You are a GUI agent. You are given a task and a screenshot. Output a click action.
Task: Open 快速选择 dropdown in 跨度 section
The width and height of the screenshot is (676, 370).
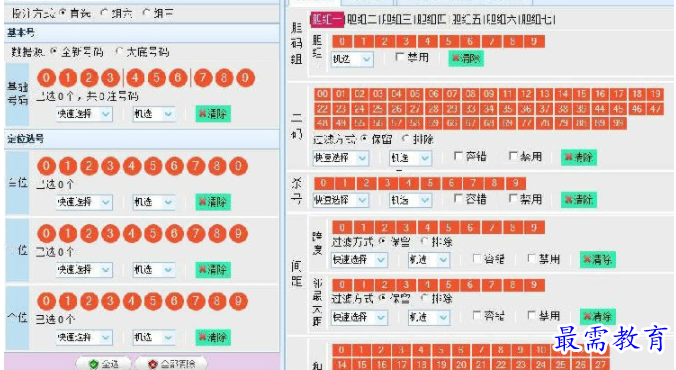coord(359,260)
